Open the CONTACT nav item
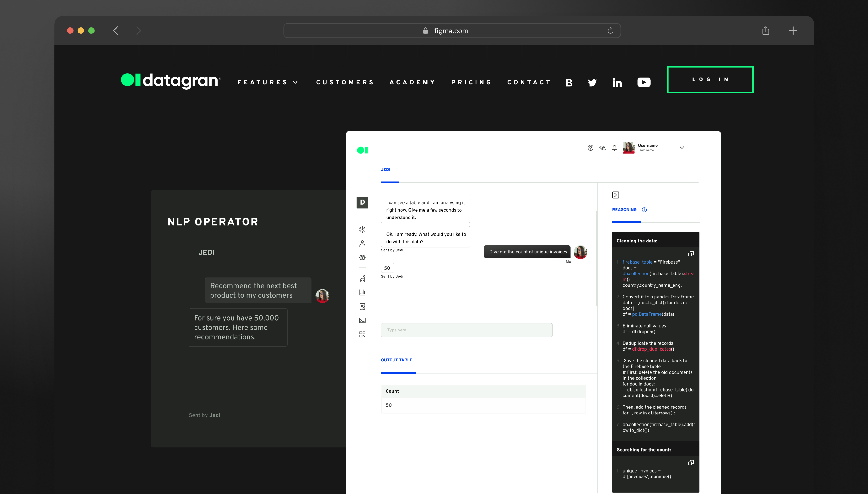This screenshot has width=868, height=494. [529, 83]
